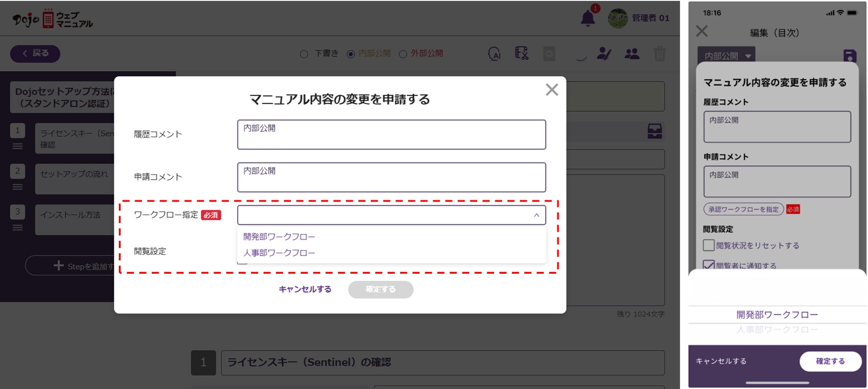The image size is (868, 389).
Task: Click the 履歴コメント text field in the dialog
Action: coord(391,134)
